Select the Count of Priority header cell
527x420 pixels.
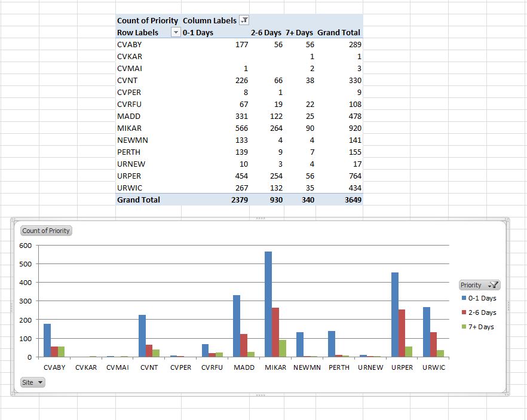pyautogui.click(x=148, y=20)
